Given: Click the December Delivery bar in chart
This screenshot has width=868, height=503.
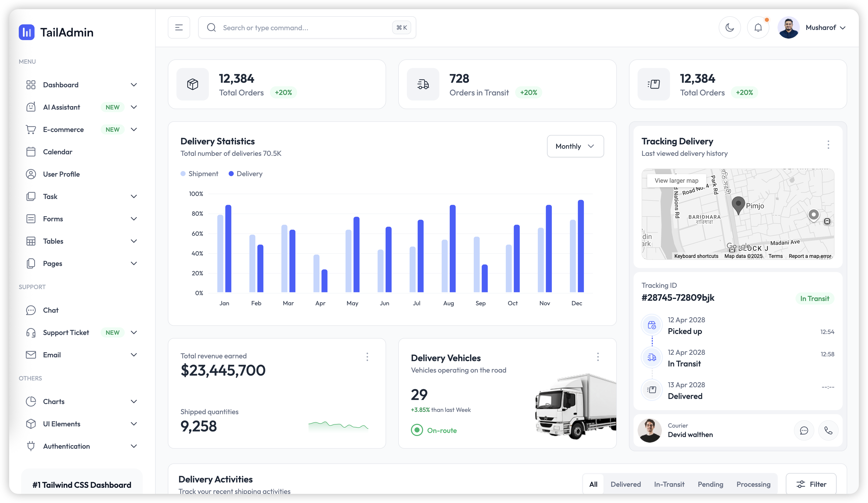Looking at the screenshot, I should tap(581, 246).
